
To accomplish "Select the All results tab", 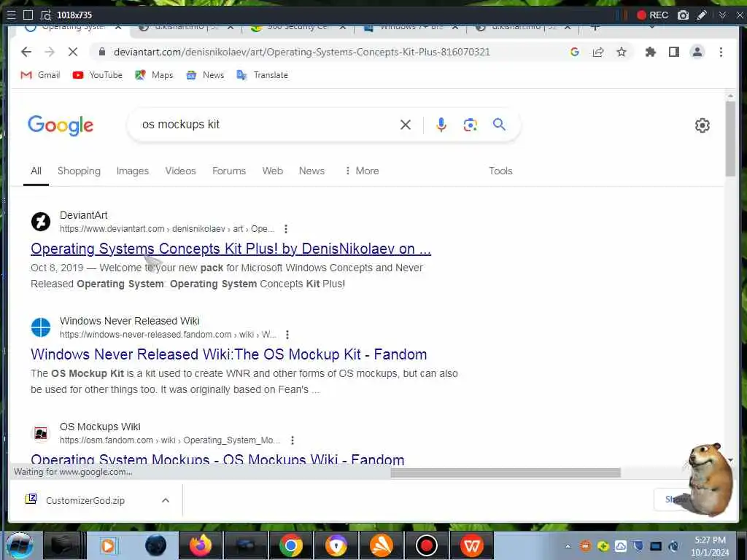I will pyautogui.click(x=36, y=171).
